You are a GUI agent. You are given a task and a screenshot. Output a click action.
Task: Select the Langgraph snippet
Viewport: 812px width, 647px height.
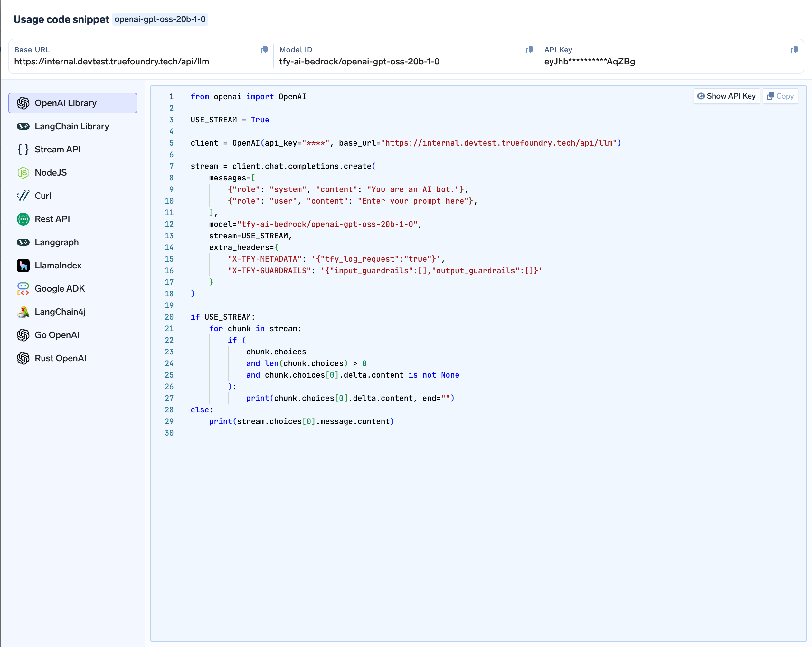73,242
